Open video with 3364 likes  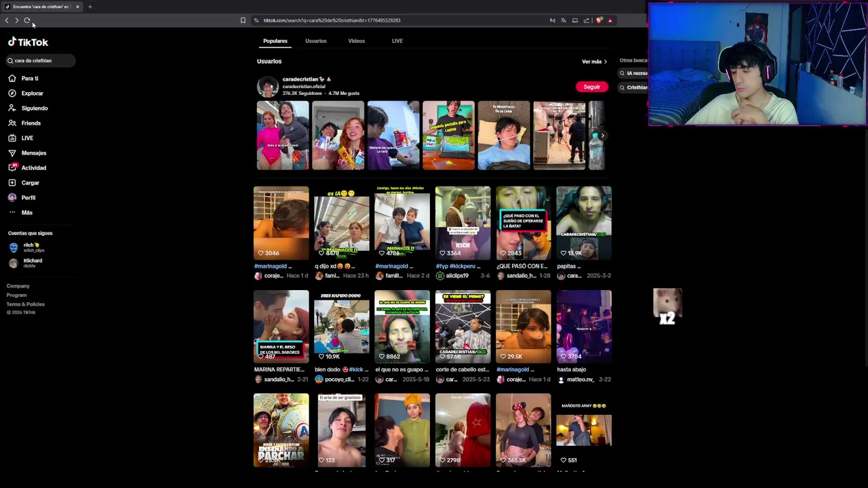click(x=462, y=223)
